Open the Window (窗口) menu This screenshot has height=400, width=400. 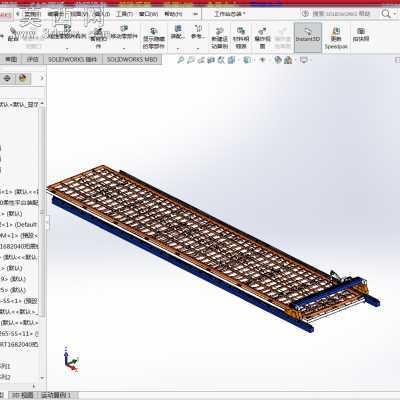(x=148, y=14)
